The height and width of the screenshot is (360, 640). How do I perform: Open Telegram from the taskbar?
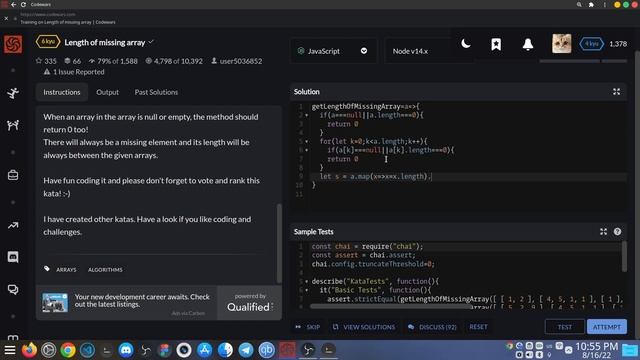(x=246, y=350)
